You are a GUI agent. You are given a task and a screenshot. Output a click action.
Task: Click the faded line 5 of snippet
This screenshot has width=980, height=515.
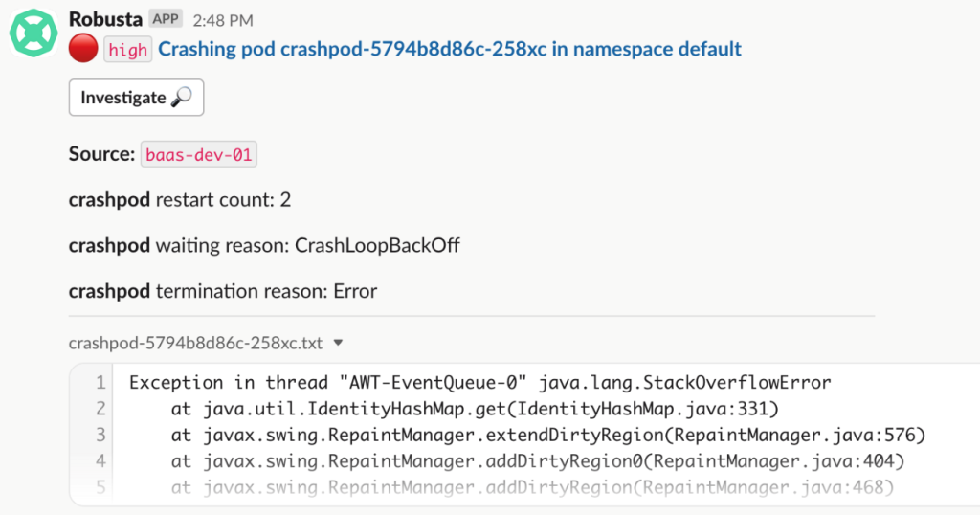click(532, 488)
